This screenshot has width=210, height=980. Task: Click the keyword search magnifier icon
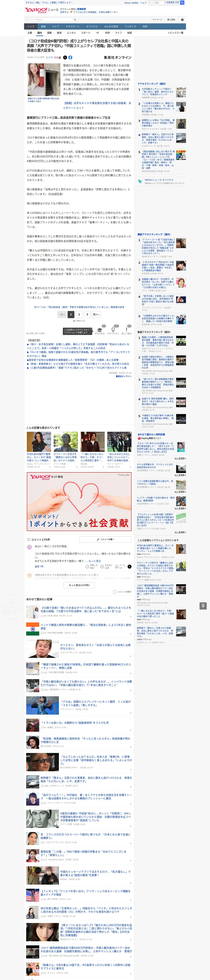(x=75, y=19)
